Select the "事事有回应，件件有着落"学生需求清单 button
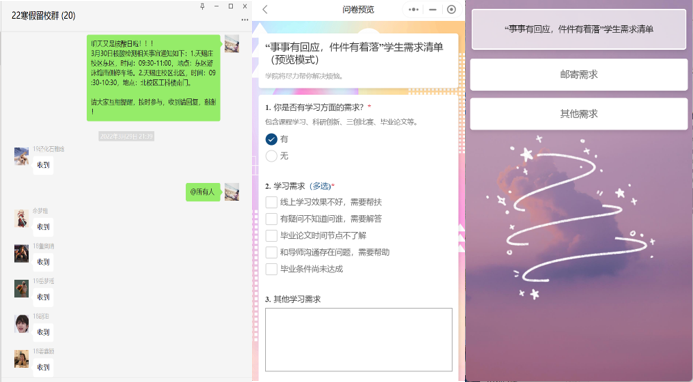 pyautogui.click(x=579, y=29)
